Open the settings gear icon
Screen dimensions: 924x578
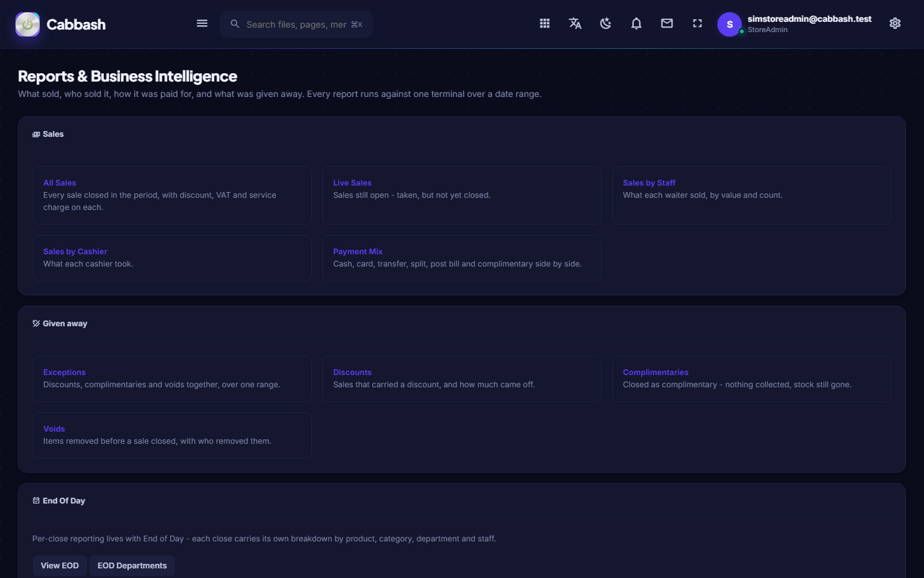point(895,24)
